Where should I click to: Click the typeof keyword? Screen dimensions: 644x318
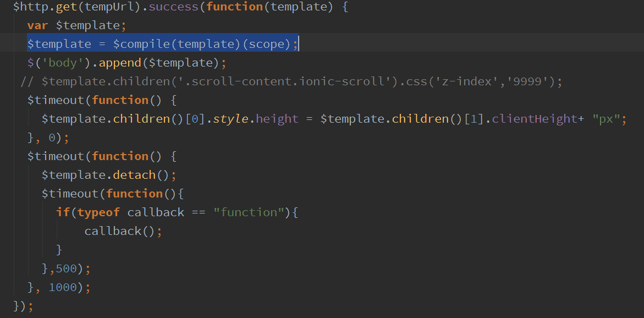click(x=98, y=212)
